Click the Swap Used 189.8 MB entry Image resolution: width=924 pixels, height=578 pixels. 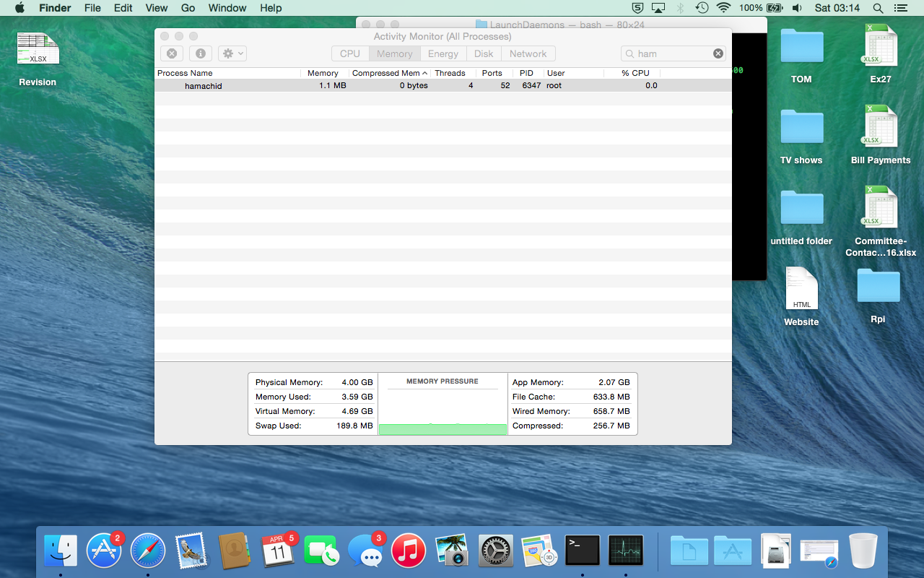314,426
